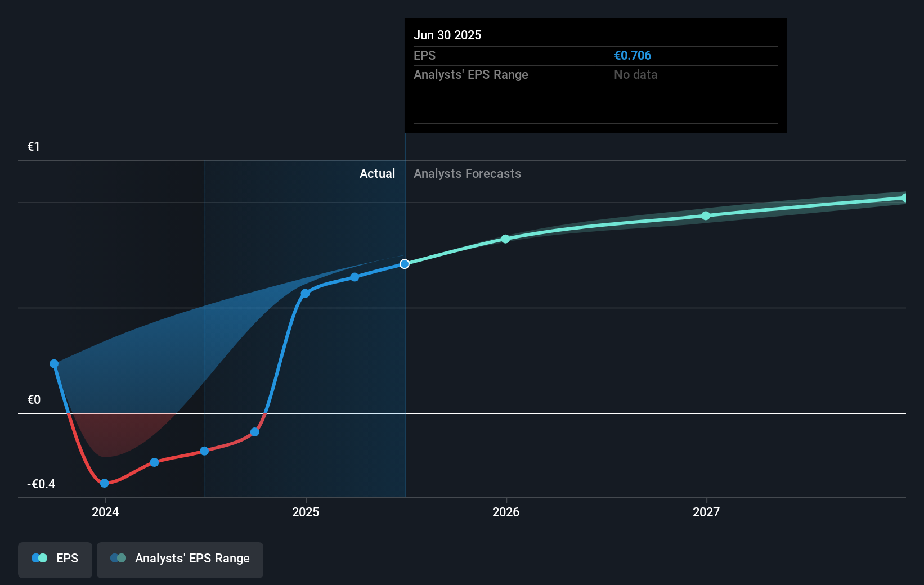Click the 2026 axis label
Screen dimensions: 924x585
pos(505,512)
